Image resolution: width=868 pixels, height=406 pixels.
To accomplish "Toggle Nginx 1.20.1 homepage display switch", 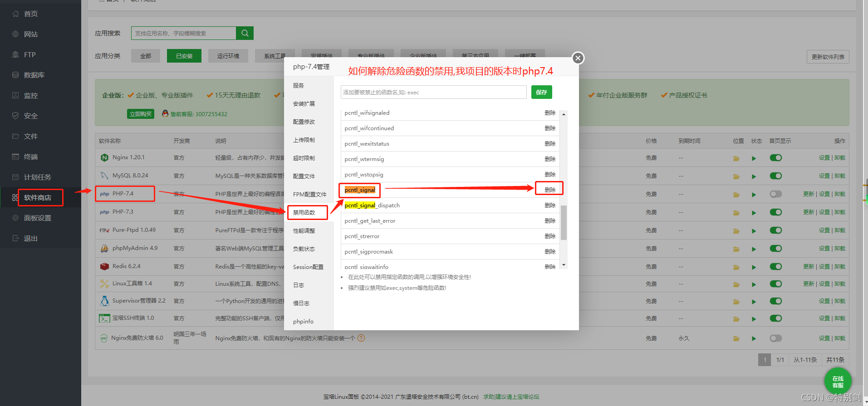I will (x=776, y=158).
